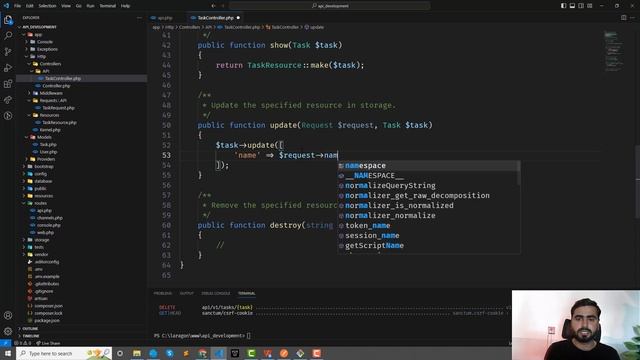Open TaskRequest.php in the explorer

[x=58, y=108]
